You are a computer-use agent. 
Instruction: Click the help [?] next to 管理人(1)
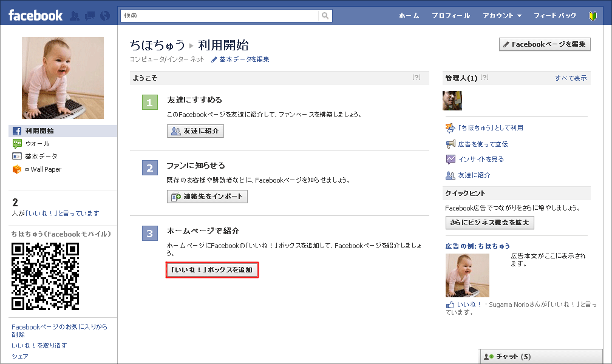click(484, 77)
